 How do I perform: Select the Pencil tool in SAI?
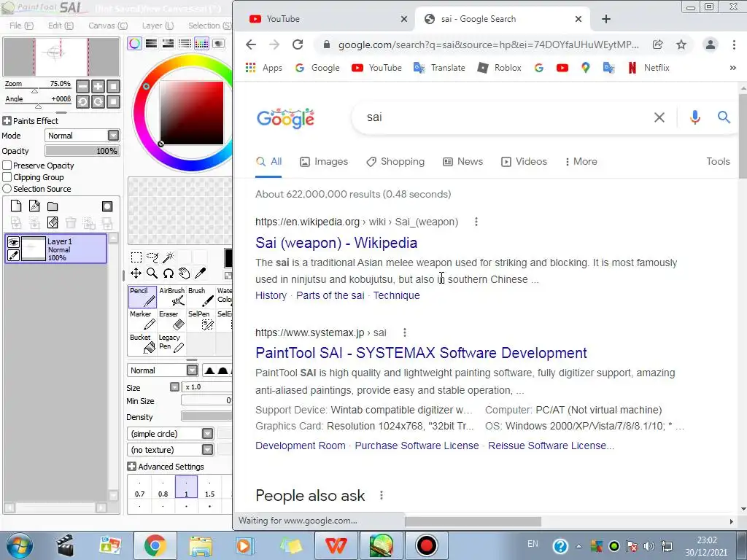[x=142, y=297]
